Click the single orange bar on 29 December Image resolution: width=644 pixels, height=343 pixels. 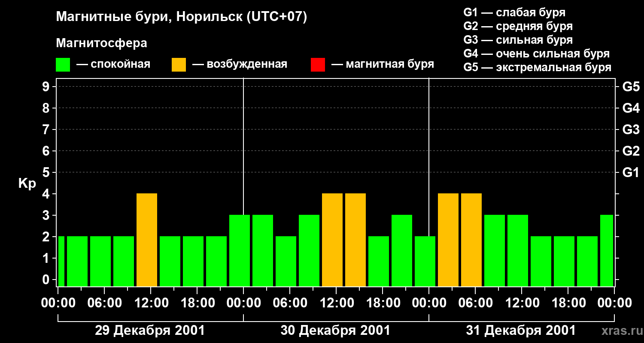click(147, 240)
